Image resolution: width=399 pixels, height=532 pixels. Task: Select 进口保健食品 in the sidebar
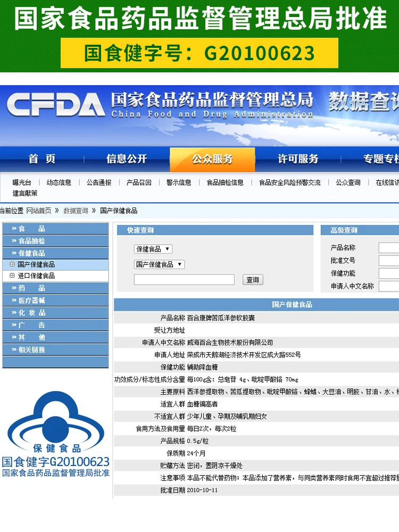coord(55,276)
